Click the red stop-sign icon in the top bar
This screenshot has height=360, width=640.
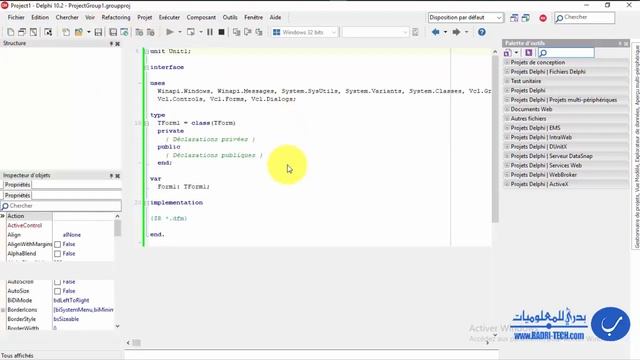pyautogui.click(x=543, y=18)
